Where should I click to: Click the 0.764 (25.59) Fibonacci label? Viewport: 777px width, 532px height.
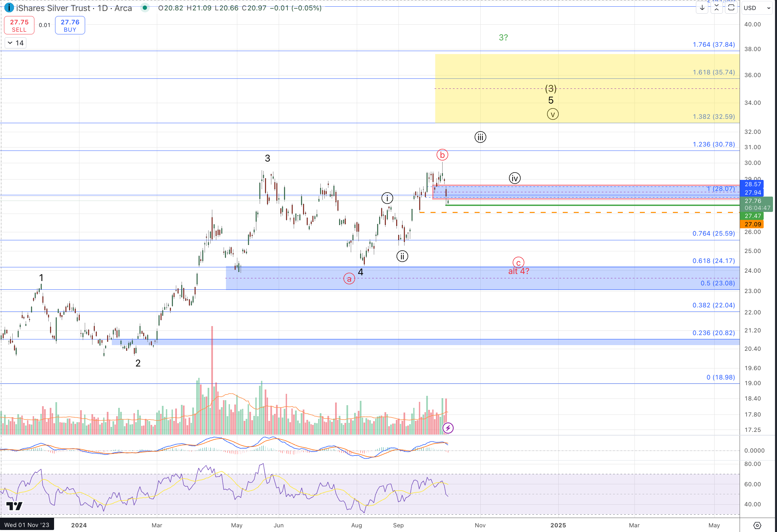(x=714, y=233)
